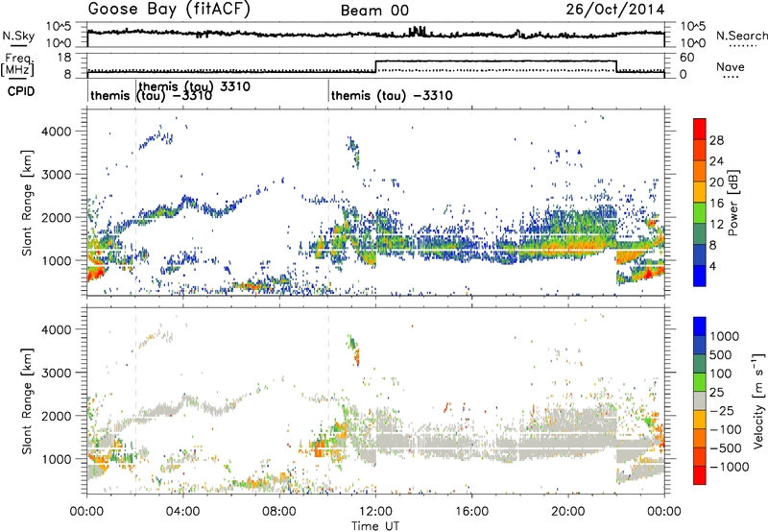The height and width of the screenshot is (532, 768).
Task: Click the 'Nave' legend label
Action: point(731,66)
